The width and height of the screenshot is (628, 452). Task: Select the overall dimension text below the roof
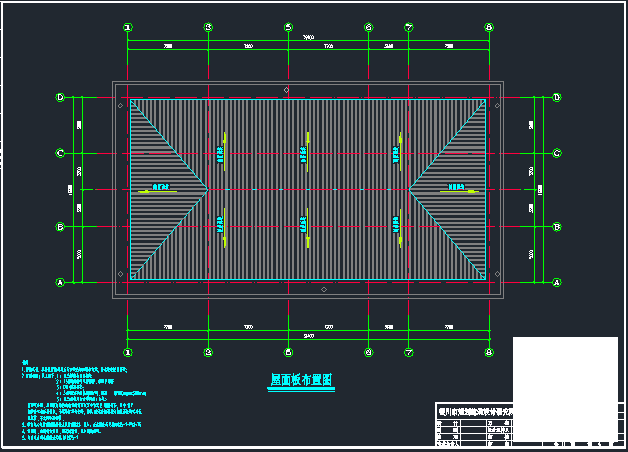tap(309, 335)
